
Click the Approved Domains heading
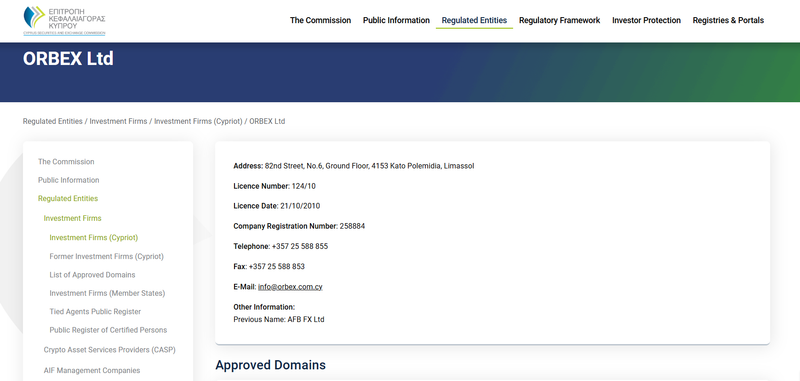coord(270,365)
